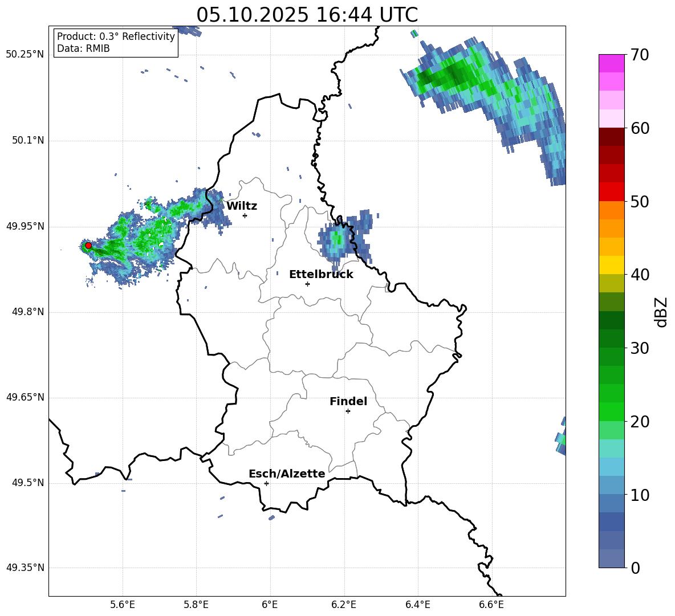Click the 50.1°N latitude tick label
675x616 pixels.
coord(27,141)
